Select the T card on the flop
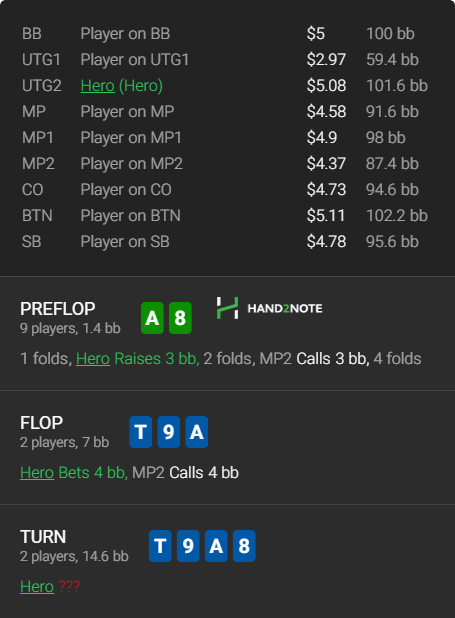The width and height of the screenshot is (455, 618). click(x=141, y=432)
